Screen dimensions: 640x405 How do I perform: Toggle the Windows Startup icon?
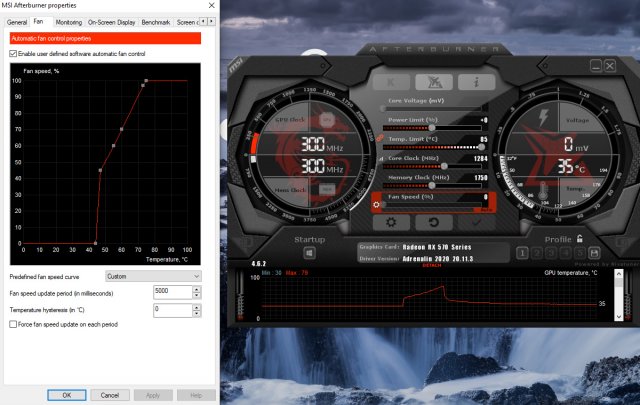(x=309, y=253)
